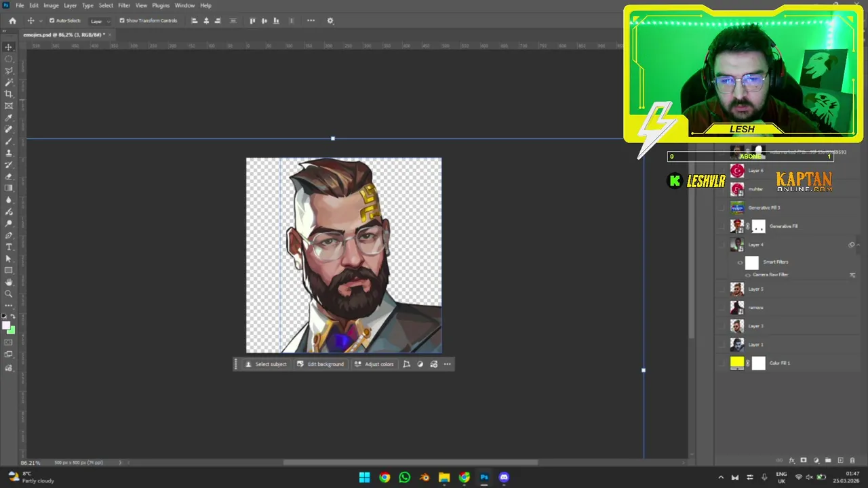This screenshot has height=488, width=868.
Task: Click Select subject button
Action: (266, 364)
